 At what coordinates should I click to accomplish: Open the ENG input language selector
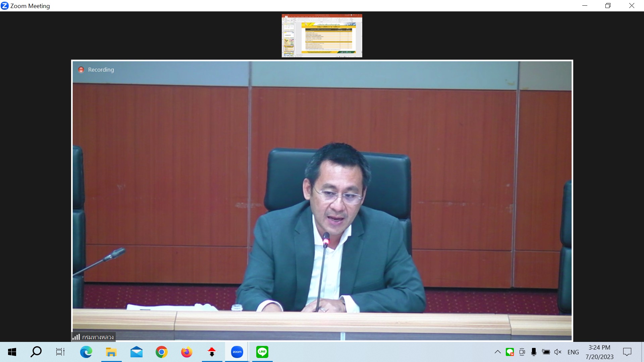click(573, 352)
